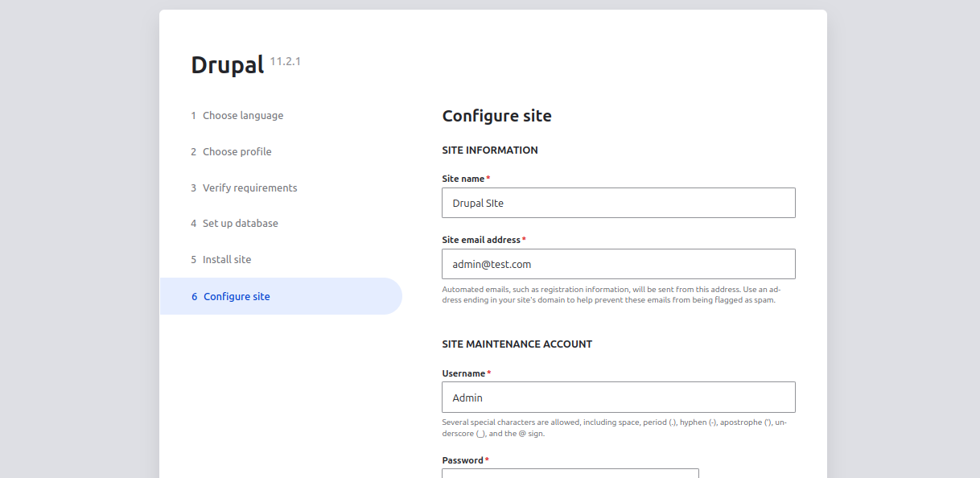Select the Username field containing Admin
Screen dimensions: 980x478
pos(618,397)
